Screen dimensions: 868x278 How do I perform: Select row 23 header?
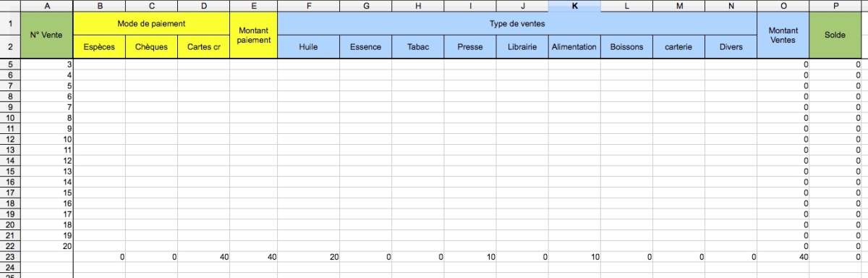pyautogui.click(x=10, y=257)
